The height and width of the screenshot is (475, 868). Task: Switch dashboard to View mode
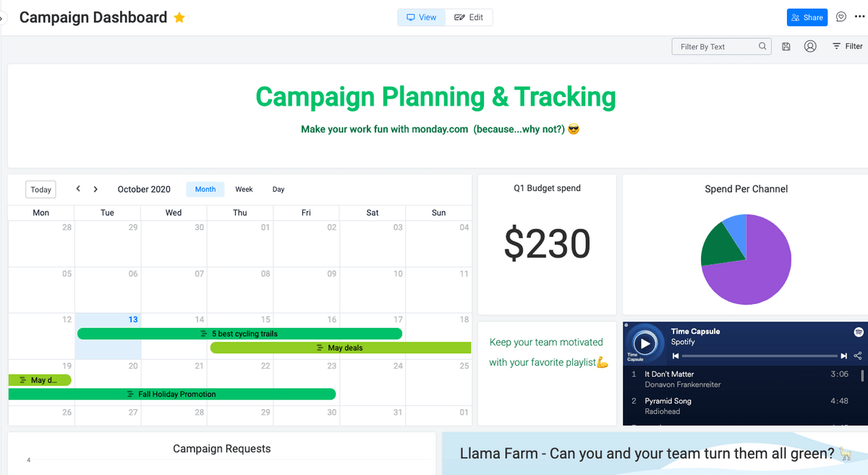(422, 17)
